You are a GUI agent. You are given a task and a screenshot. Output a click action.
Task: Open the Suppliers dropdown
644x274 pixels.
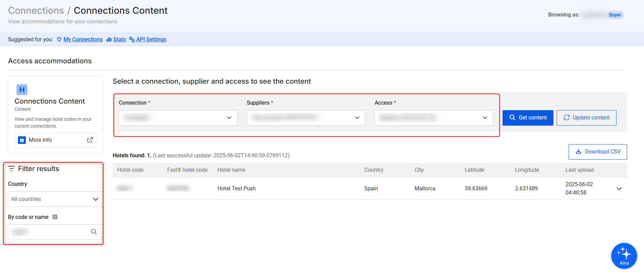pyautogui.click(x=306, y=118)
